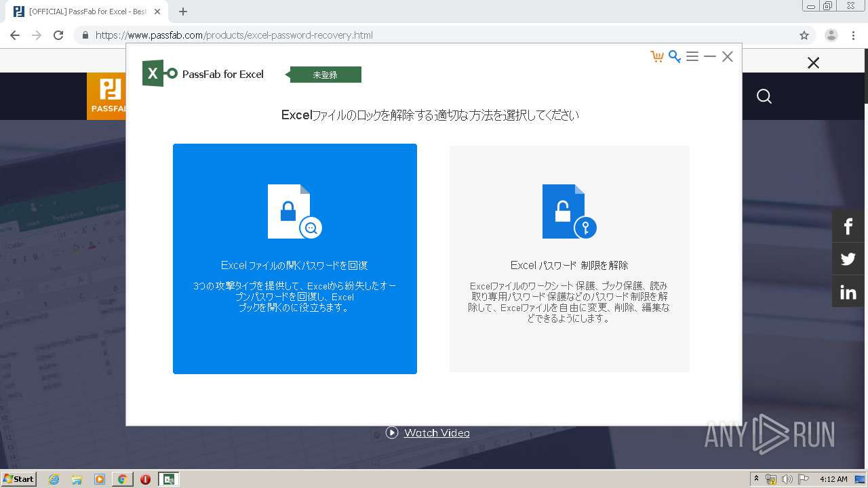Viewport: 868px width, 488px height.
Task: Minimize the PassFab for Excel window
Action: point(709,56)
